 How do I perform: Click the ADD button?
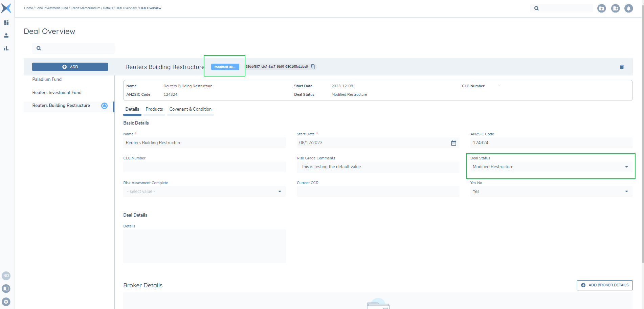(70, 67)
